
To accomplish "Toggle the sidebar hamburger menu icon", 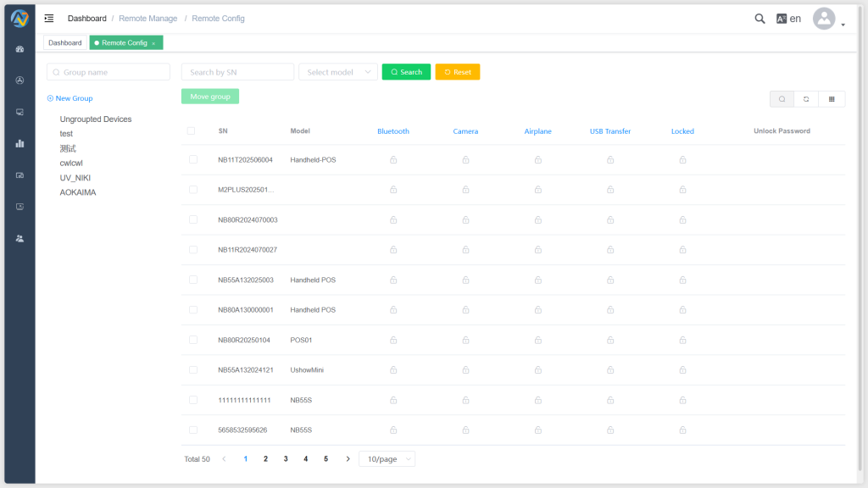I will [49, 19].
